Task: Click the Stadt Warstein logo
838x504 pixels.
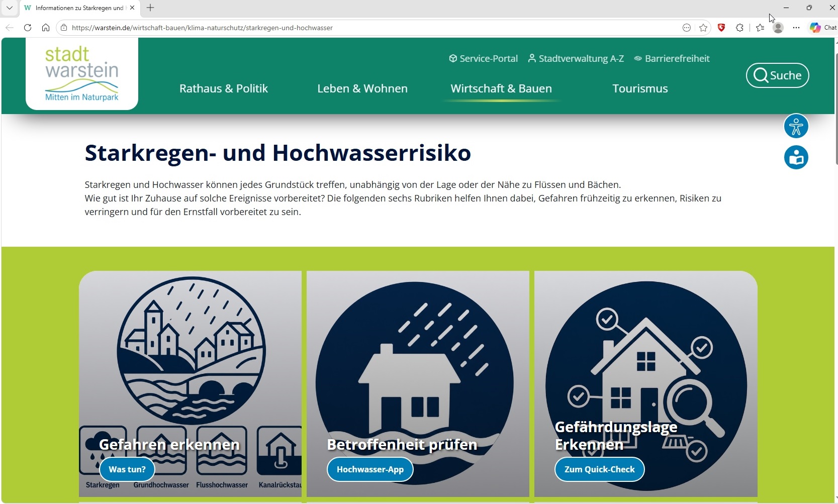Action: tap(82, 74)
